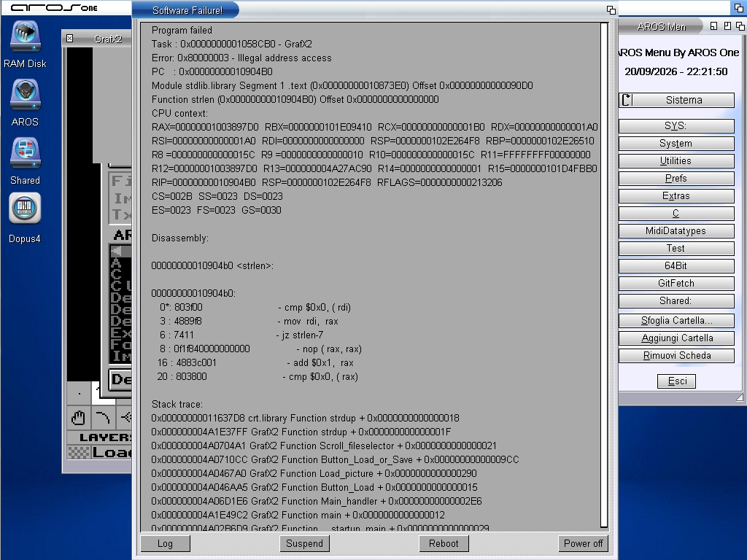Open the Utilities entry in AROS Menu

point(676,161)
